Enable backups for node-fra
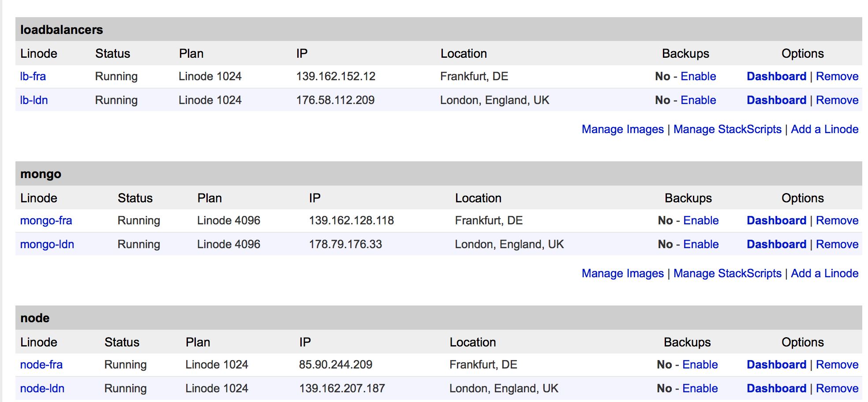Viewport: 868px width, 402px height. point(700,365)
